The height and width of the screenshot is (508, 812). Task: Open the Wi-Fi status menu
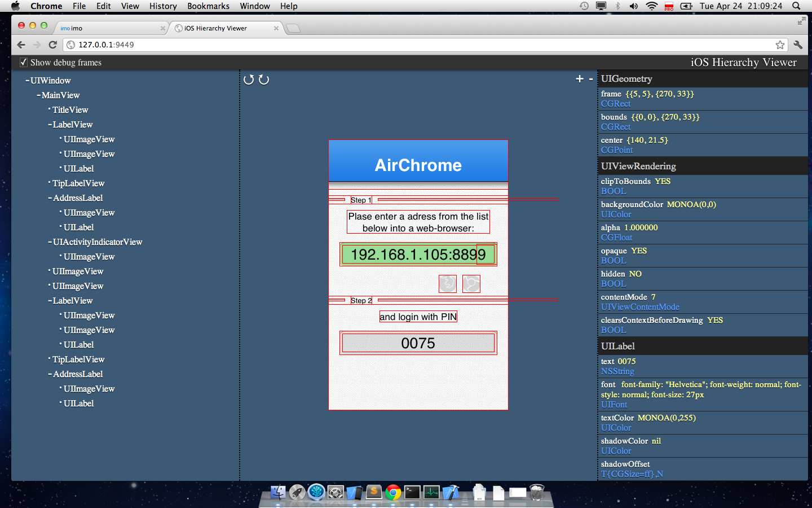(651, 6)
